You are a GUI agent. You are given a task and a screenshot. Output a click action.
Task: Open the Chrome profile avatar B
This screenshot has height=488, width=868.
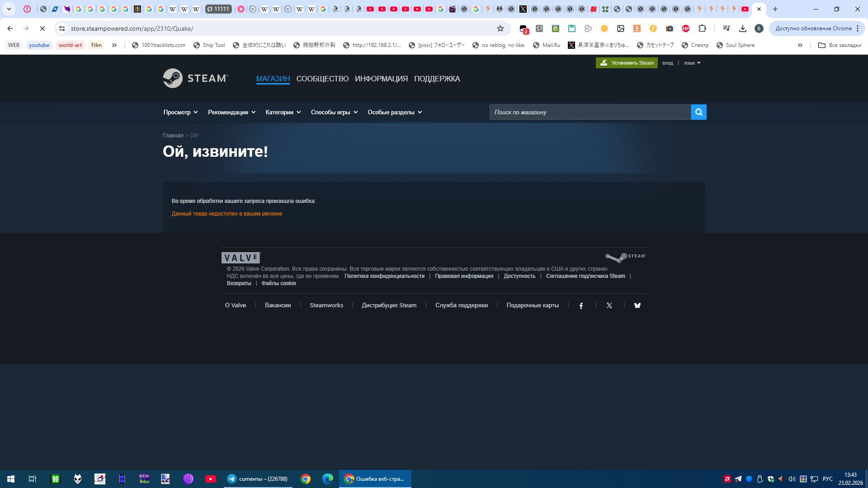tap(759, 28)
